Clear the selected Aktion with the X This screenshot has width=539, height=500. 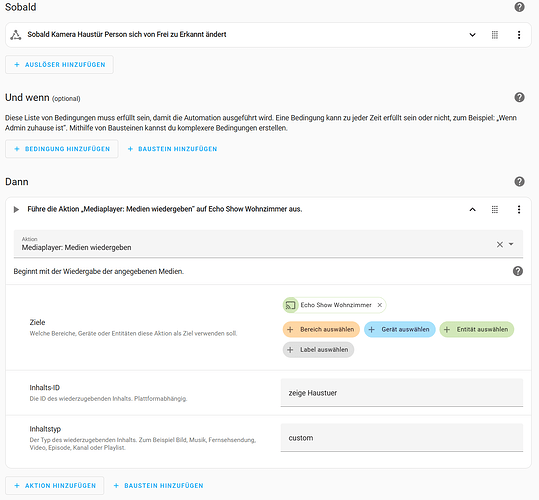tap(499, 244)
